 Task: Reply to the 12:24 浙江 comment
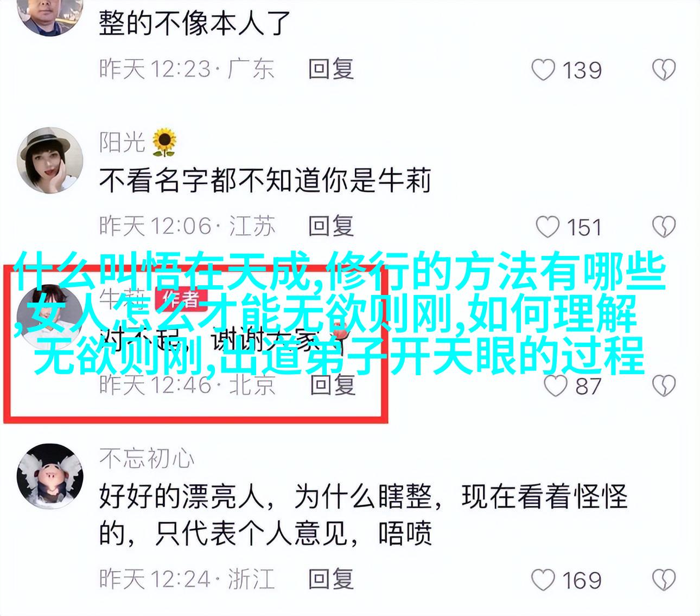[x=331, y=579]
